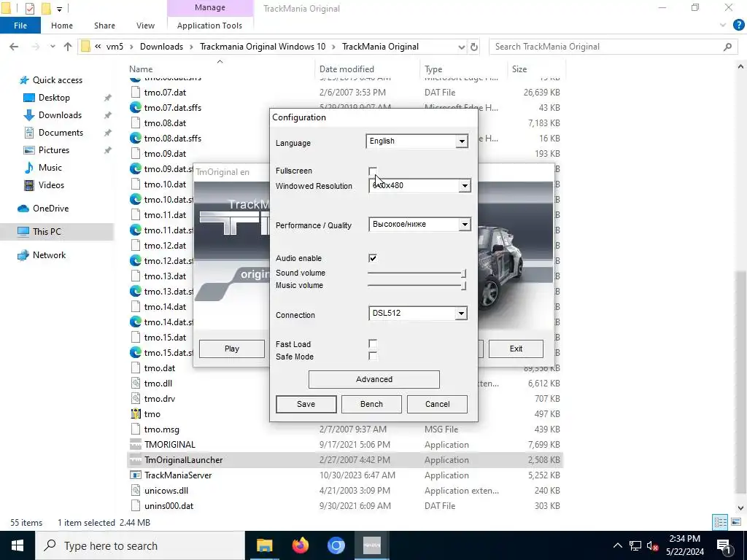
Task: Cancel the Configuration dialog
Action: click(438, 404)
